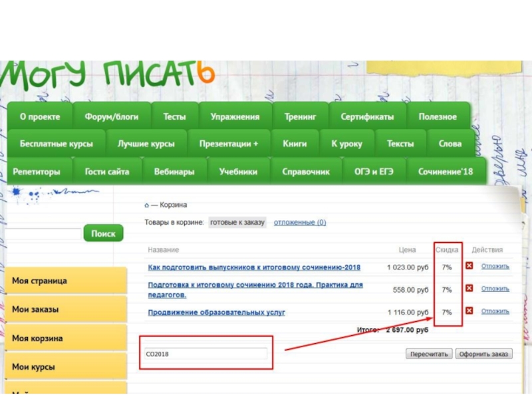Open Гости сайта page
Image resolution: width=532 pixels, height=399 pixels.
(x=107, y=172)
